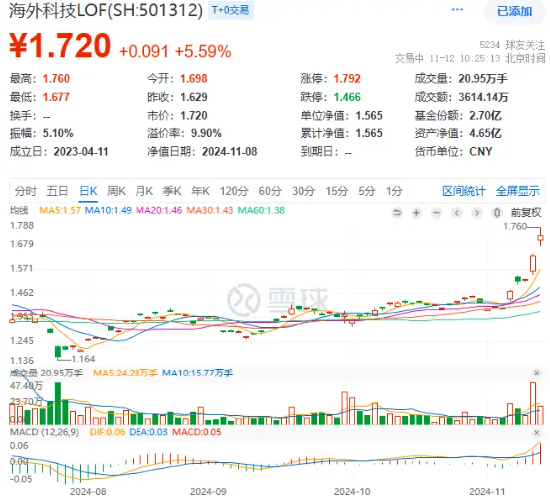
Task: Click the 5234 球友关注 follower count
Action: pyautogui.click(x=512, y=45)
